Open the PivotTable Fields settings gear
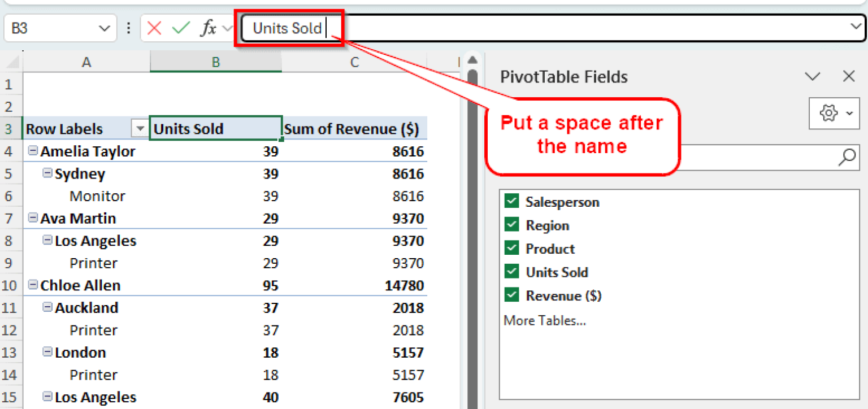The image size is (868, 409). (828, 113)
